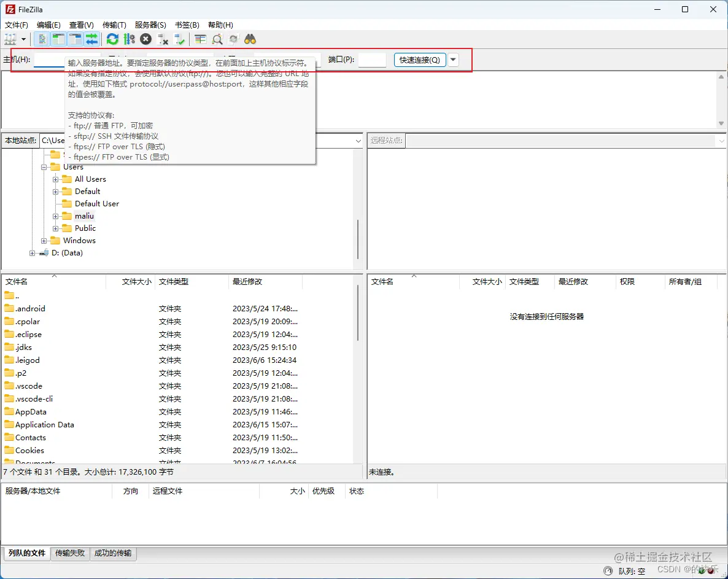Open the 查看(V) menu
The image size is (728, 579).
click(81, 25)
